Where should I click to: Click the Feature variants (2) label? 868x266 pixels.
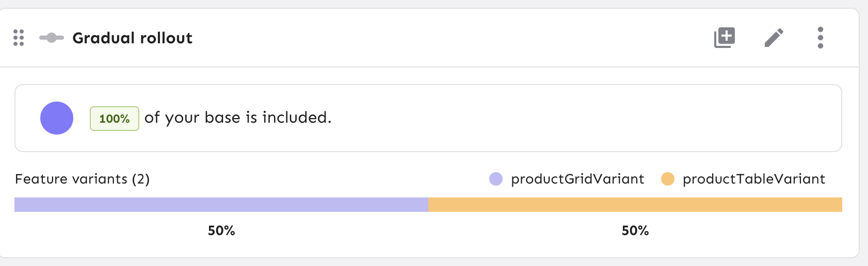pos(83,179)
